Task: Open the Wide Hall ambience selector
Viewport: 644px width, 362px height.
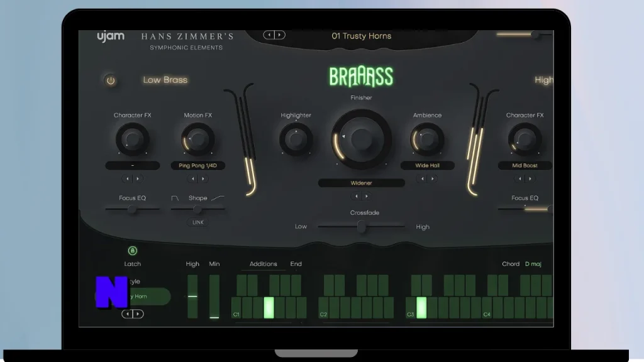Action: [x=427, y=165]
